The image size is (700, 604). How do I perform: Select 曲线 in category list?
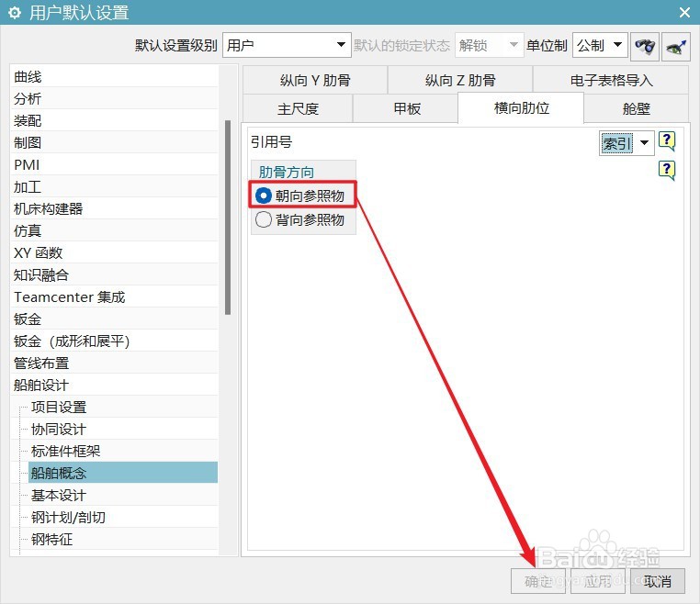click(x=114, y=76)
